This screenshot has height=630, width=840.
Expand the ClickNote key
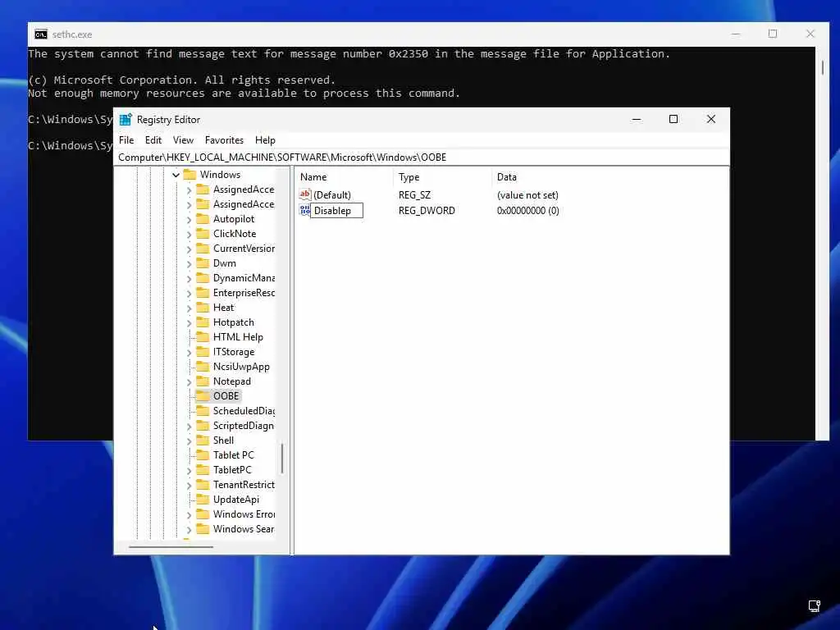[189, 234]
